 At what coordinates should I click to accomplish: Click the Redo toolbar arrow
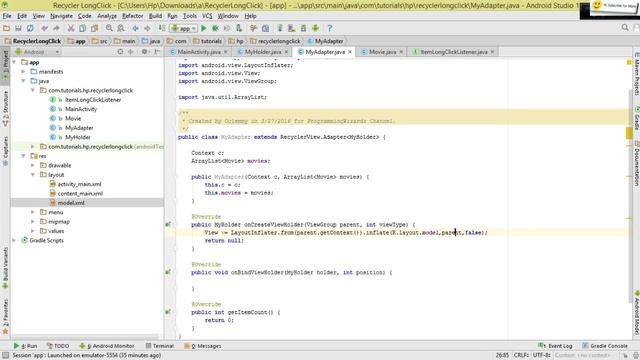click(x=56, y=28)
